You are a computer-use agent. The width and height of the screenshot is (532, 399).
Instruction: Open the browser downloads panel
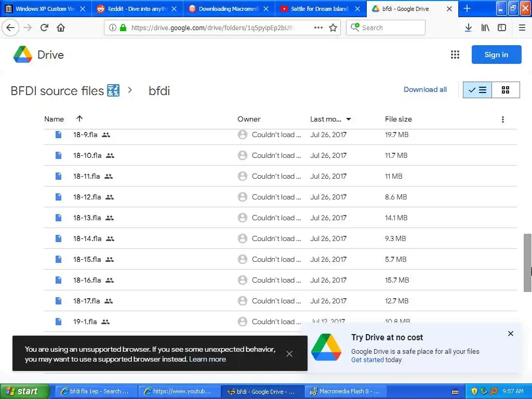coord(468,28)
